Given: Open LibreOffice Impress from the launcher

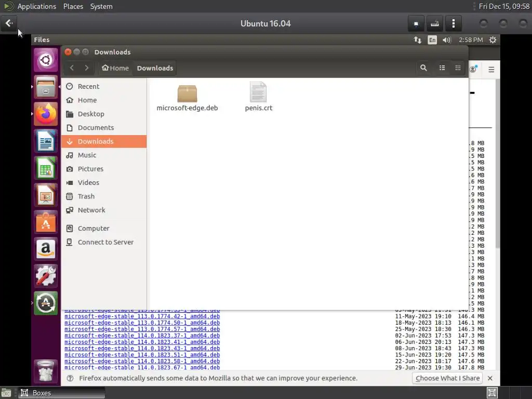Looking at the screenshot, I should click(46, 195).
